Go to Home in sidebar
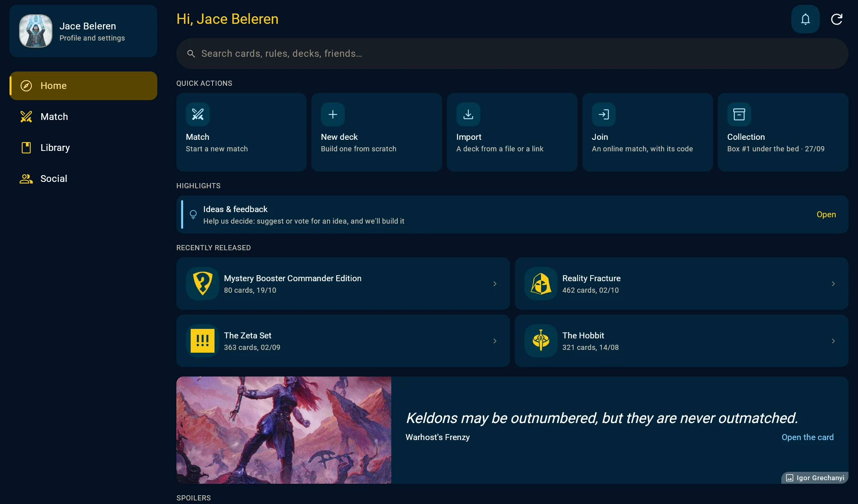Viewport: 858px width, 504px height. (x=83, y=86)
